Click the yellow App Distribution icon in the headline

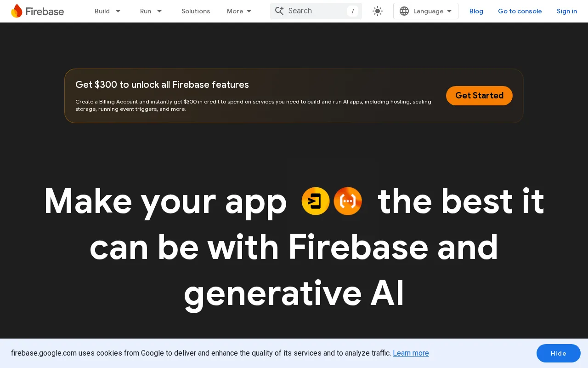(316, 201)
